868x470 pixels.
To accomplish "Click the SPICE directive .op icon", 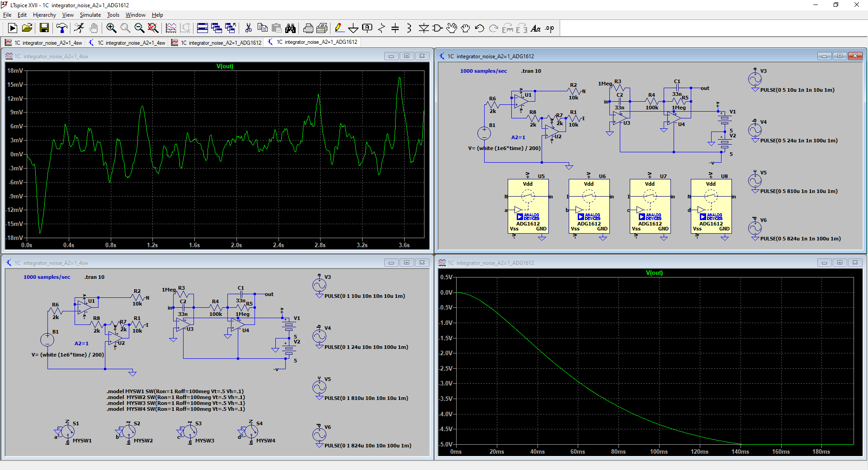I will [x=549, y=28].
